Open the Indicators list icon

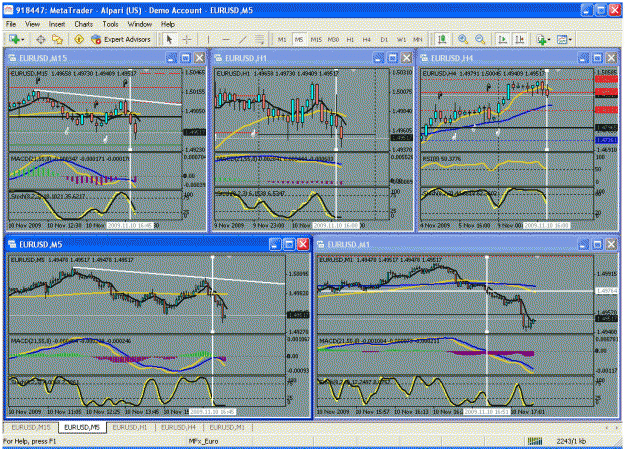pyautogui.click(x=541, y=39)
